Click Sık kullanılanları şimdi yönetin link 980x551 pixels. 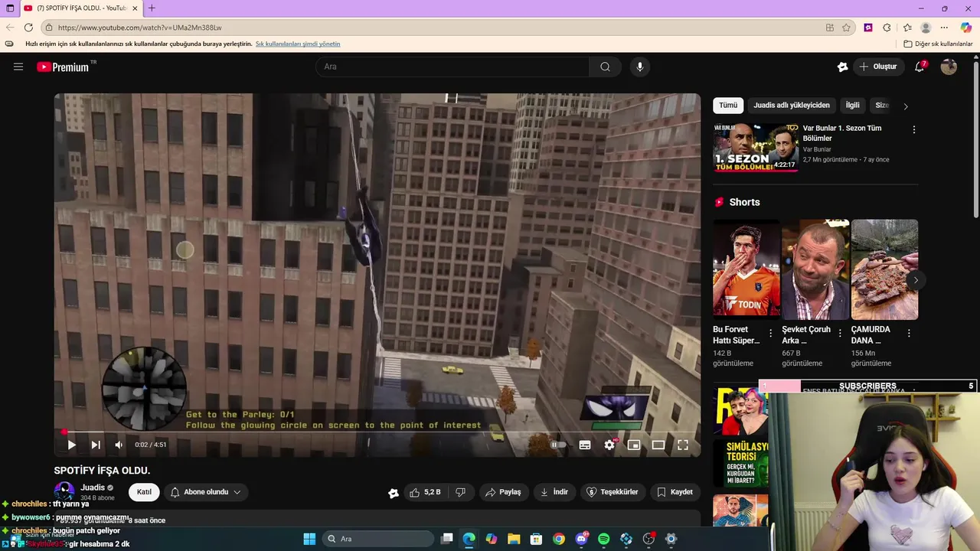point(298,44)
